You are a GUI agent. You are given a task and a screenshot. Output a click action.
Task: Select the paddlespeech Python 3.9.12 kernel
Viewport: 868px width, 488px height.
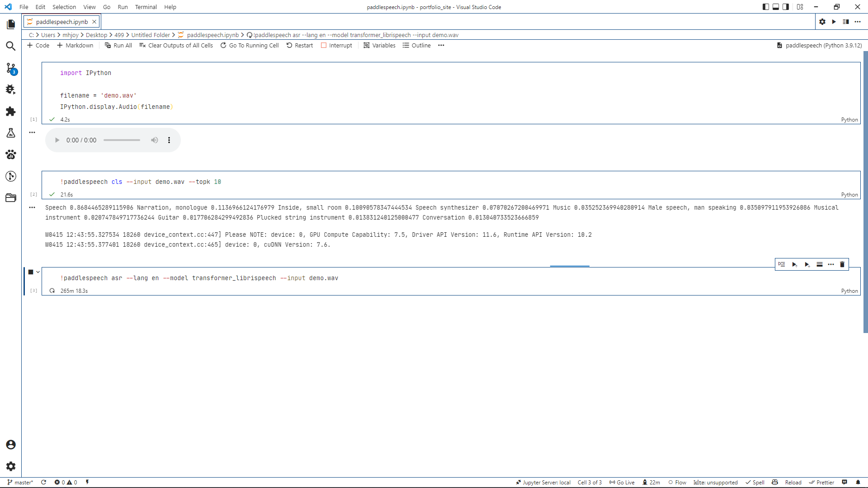[x=819, y=45]
